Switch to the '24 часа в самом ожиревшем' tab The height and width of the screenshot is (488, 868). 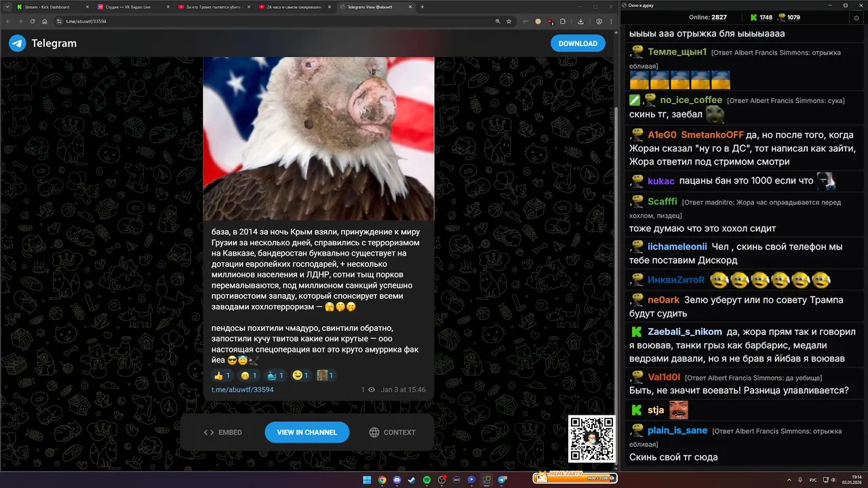tap(294, 7)
